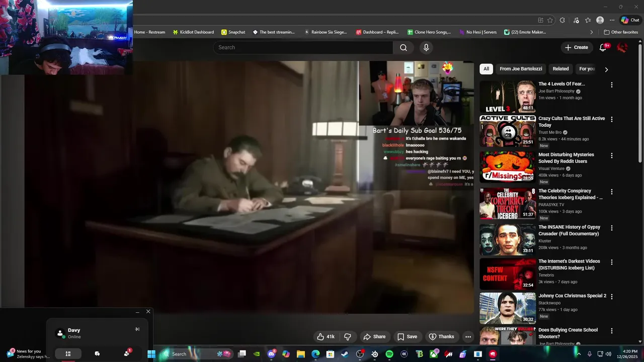Open Other favorites folder
This screenshot has height=362, width=644.
point(621,32)
